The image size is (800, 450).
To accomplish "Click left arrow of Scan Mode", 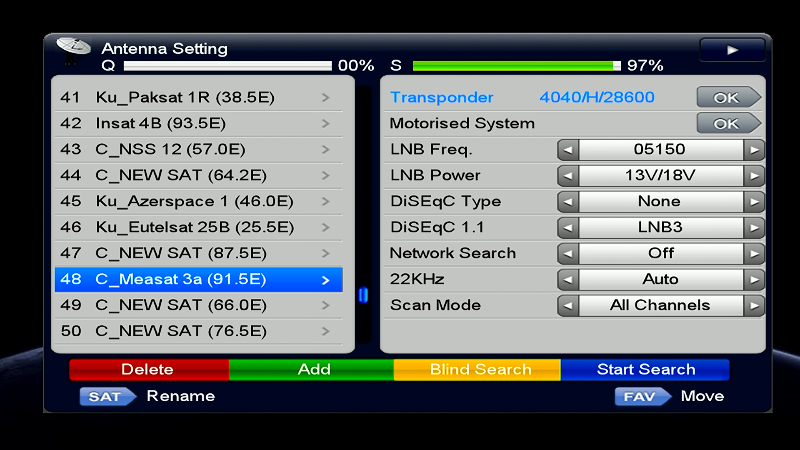I will pos(568,306).
